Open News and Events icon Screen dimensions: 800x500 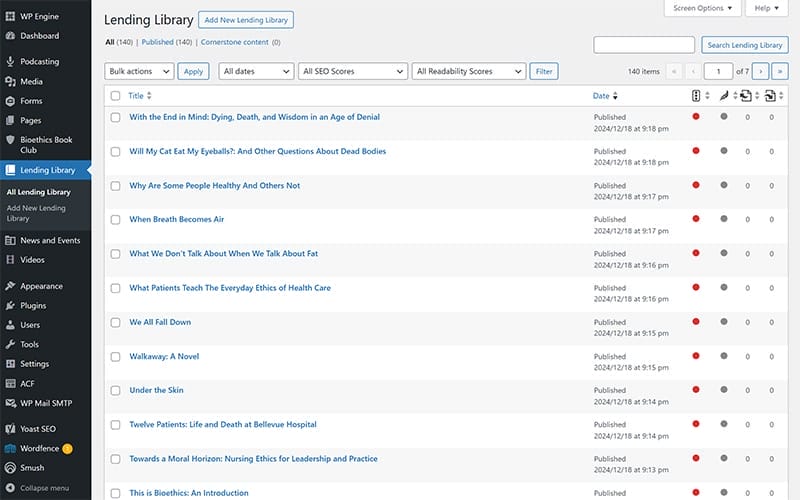[x=10, y=240]
